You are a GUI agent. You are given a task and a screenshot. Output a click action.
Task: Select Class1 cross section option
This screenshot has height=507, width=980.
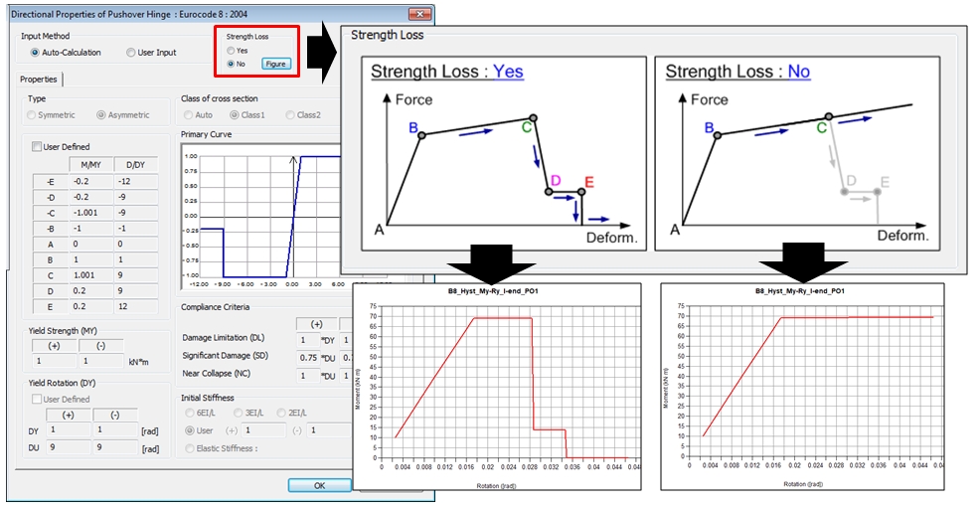click(x=234, y=115)
